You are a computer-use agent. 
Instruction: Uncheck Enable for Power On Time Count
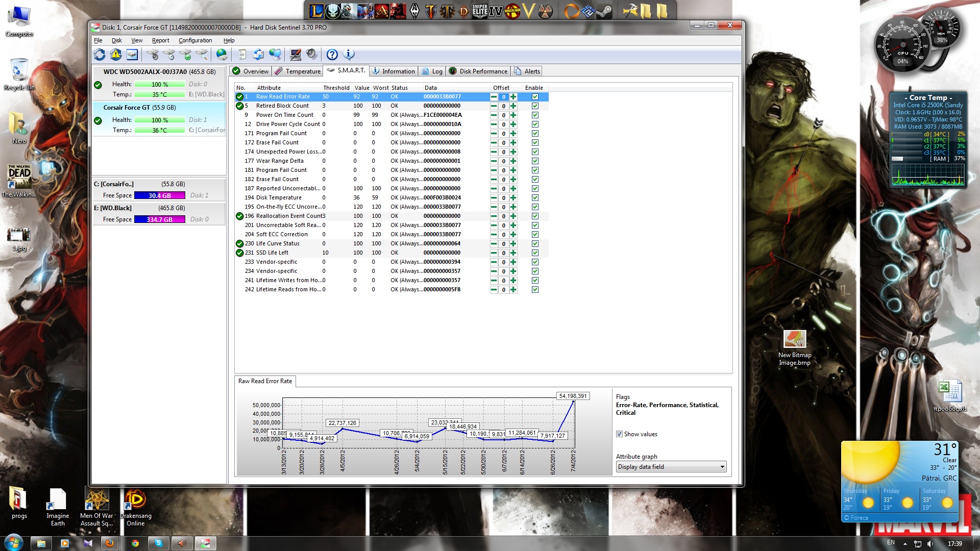[535, 115]
